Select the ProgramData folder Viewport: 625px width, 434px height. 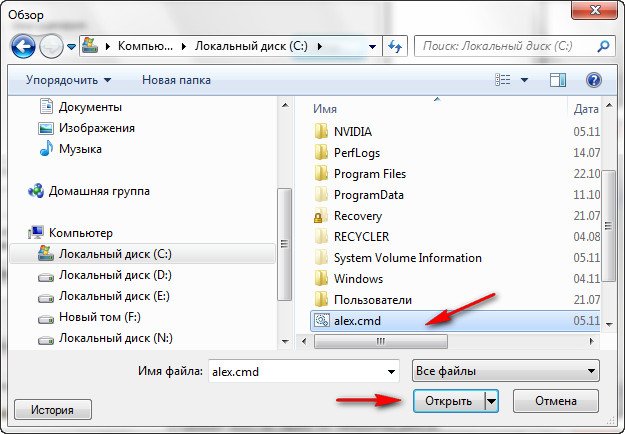coord(369,195)
